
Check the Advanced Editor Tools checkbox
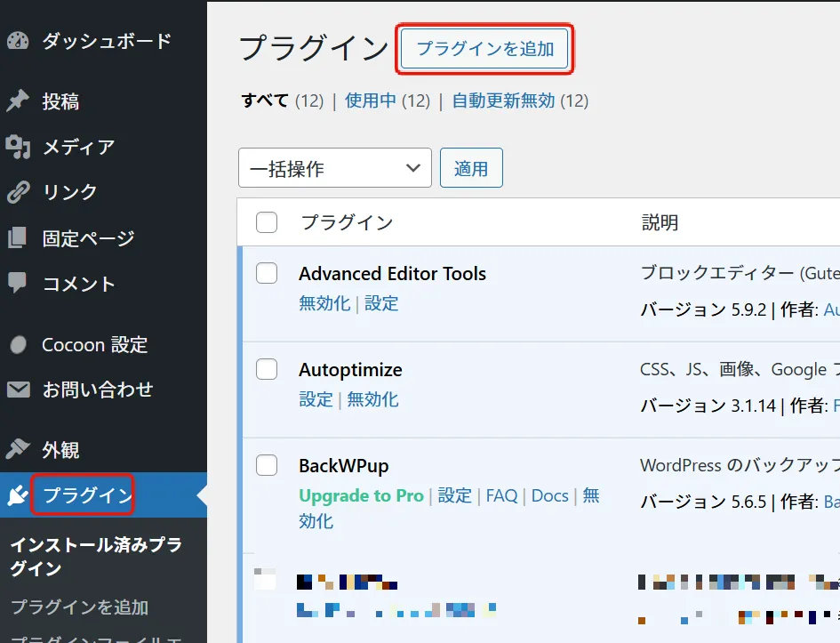(266, 273)
